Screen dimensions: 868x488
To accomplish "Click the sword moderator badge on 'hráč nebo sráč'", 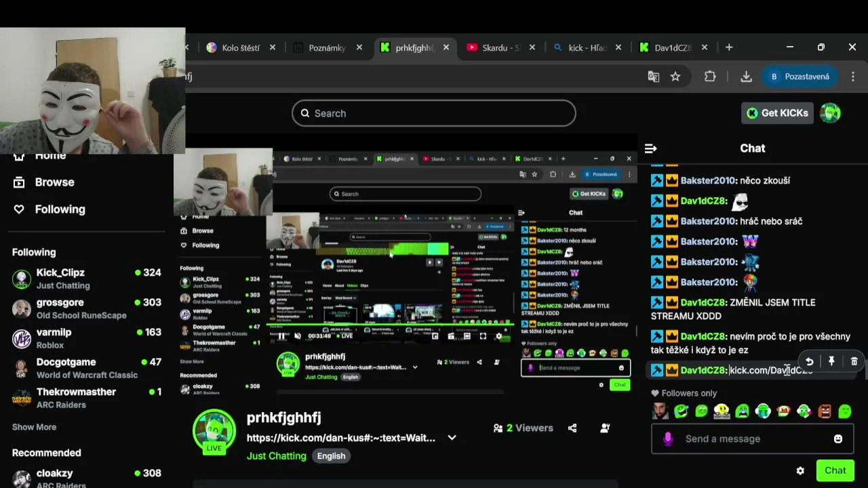I will tap(657, 221).
